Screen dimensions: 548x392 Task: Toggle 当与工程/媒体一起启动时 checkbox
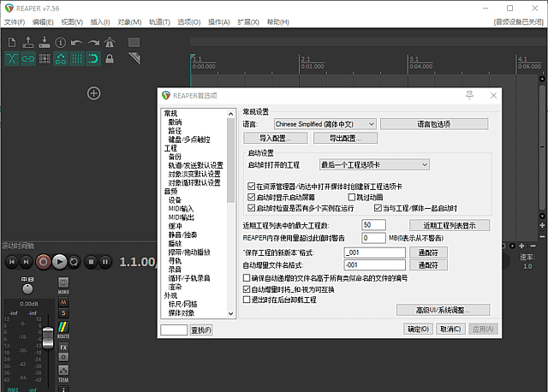pyautogui.click(x=378, y=208)
